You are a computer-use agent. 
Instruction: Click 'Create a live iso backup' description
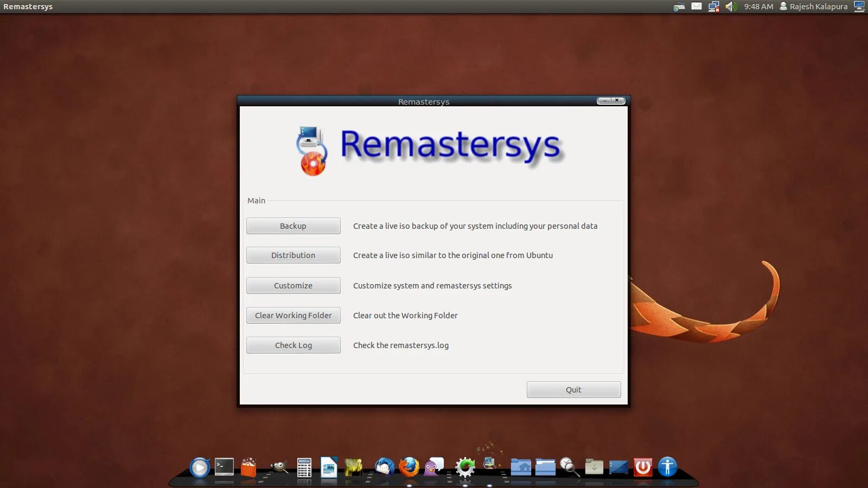(x=475, y=226)
